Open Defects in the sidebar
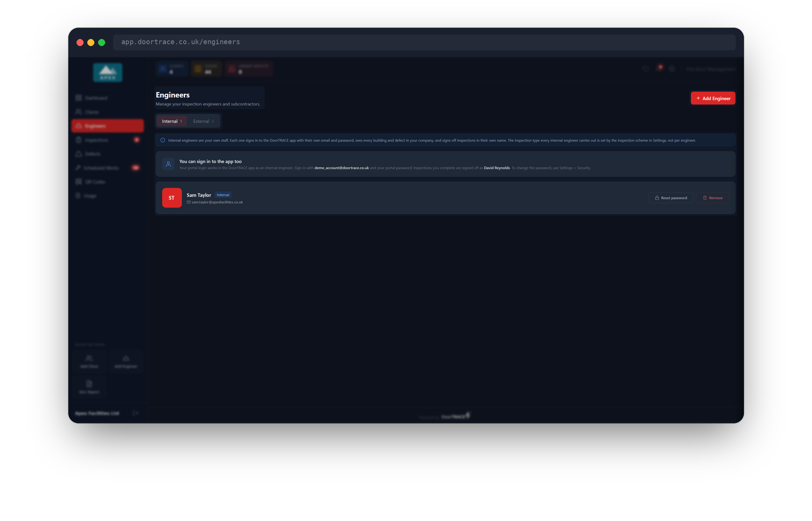The height and width of the screenshot is (521, 812). 107,154
